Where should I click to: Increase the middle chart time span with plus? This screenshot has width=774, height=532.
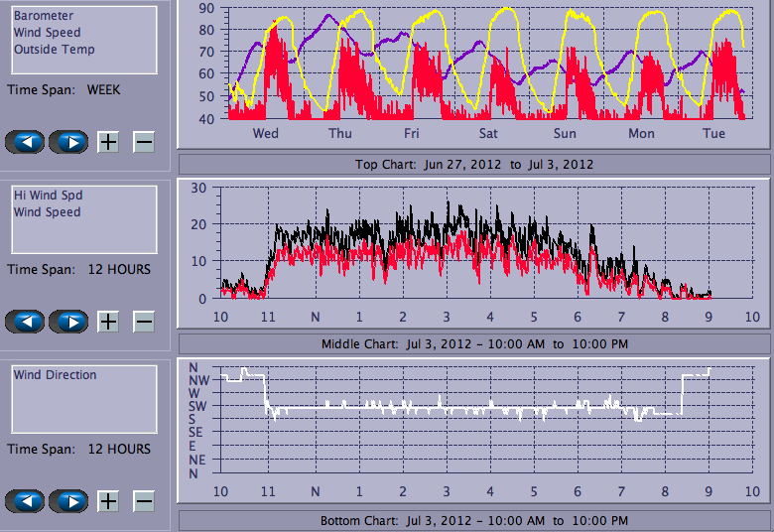tap(108, 322)
